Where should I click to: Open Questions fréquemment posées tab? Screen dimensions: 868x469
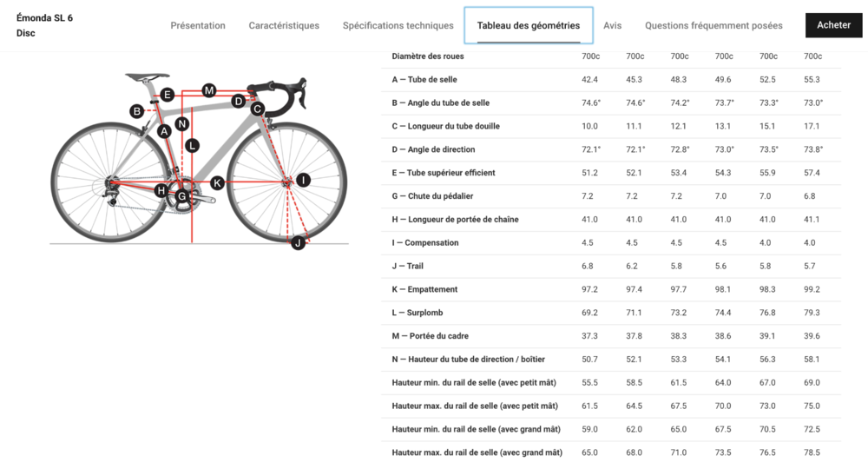(713, 26)
